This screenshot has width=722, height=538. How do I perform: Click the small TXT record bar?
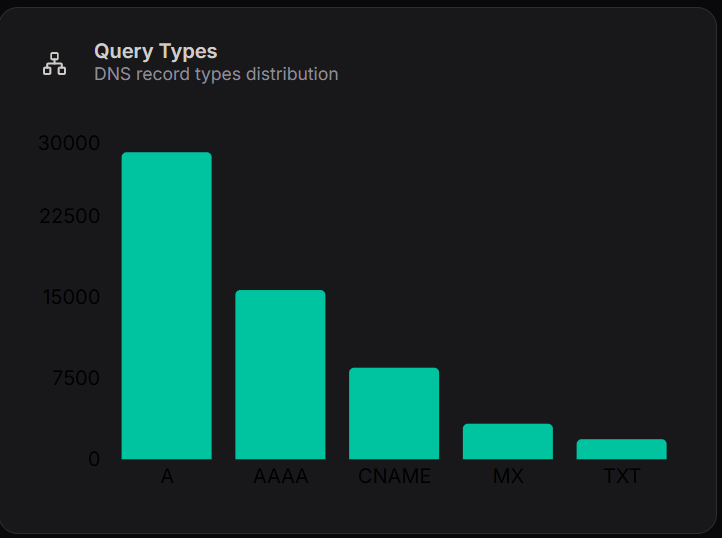tap(621, 449)
